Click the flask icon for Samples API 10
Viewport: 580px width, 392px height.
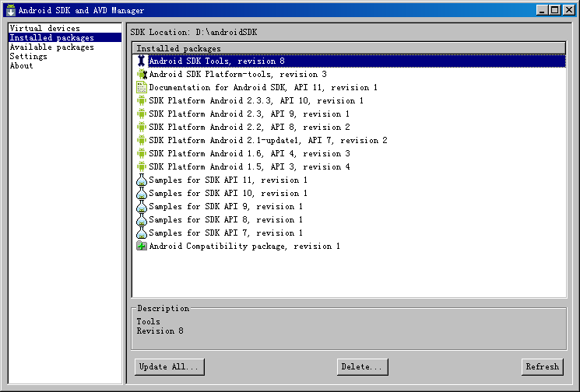point(141,193)
